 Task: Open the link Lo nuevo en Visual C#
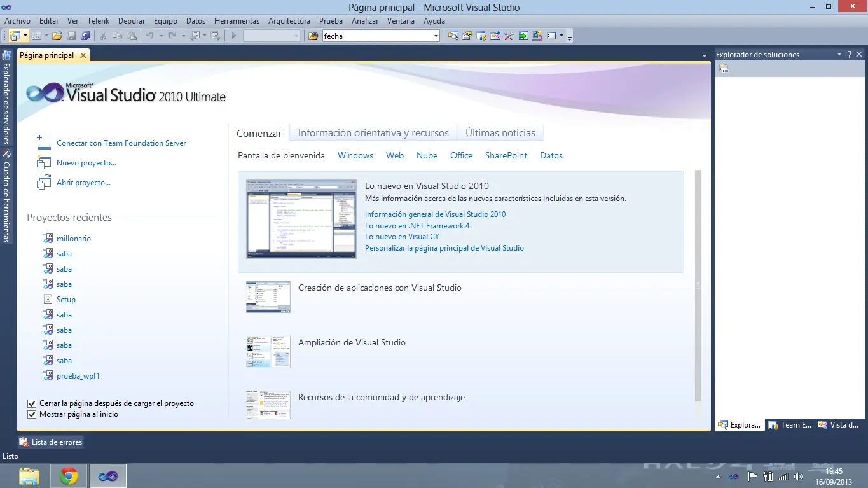[403, 237]
